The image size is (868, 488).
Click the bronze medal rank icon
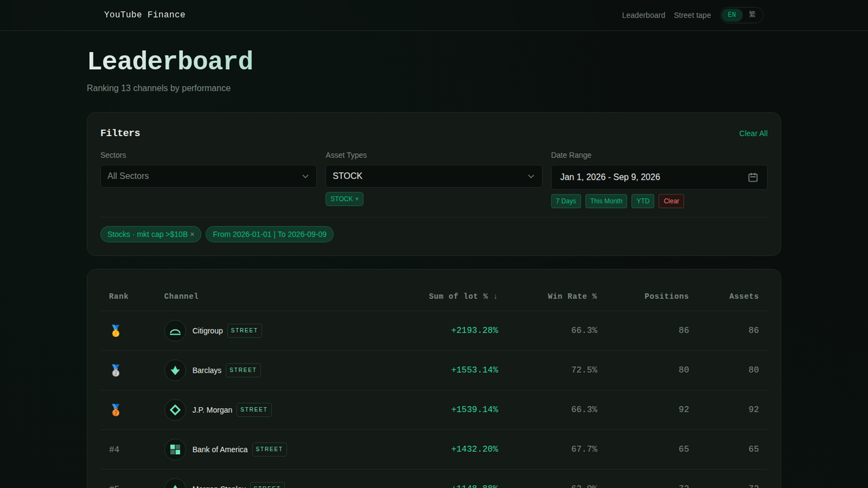(x=115, y=410)
